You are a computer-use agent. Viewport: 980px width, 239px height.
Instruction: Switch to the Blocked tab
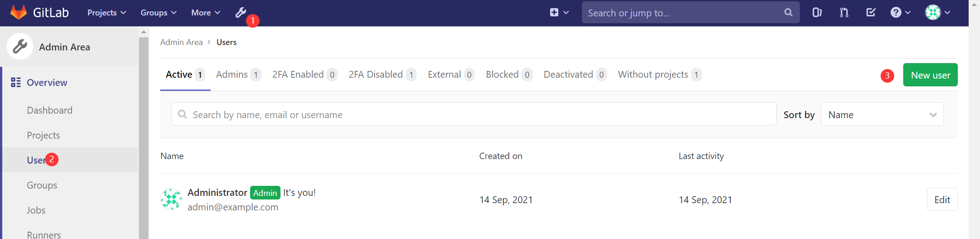coord(508,75)
